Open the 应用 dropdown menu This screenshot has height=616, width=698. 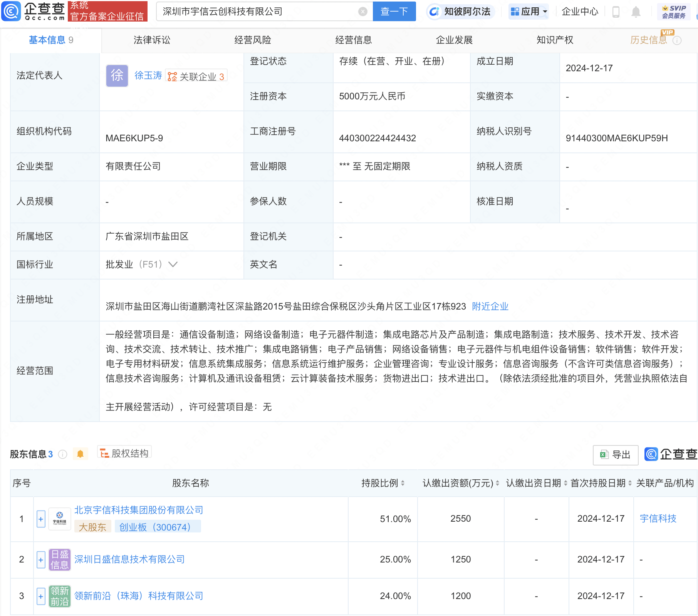(x=529, y=12)
